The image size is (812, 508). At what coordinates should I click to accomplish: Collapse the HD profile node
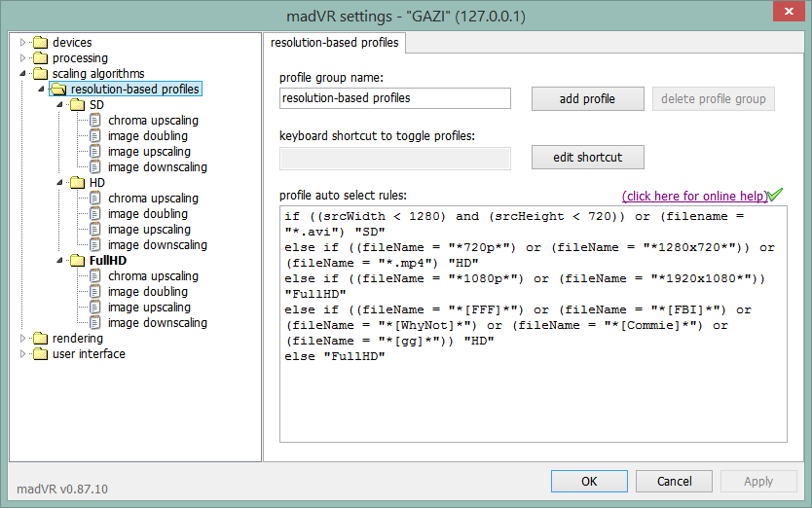59,183
